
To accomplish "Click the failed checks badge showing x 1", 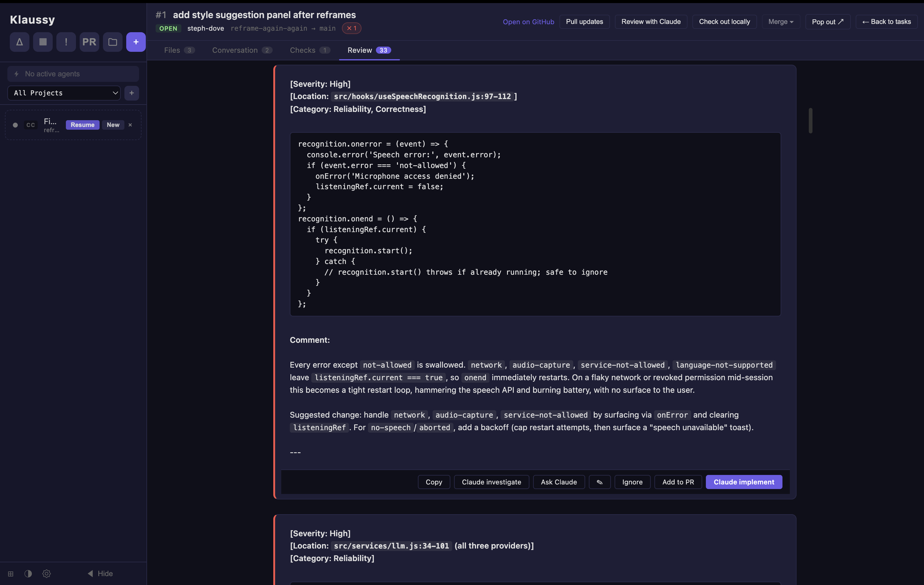I will pos(351,28).
